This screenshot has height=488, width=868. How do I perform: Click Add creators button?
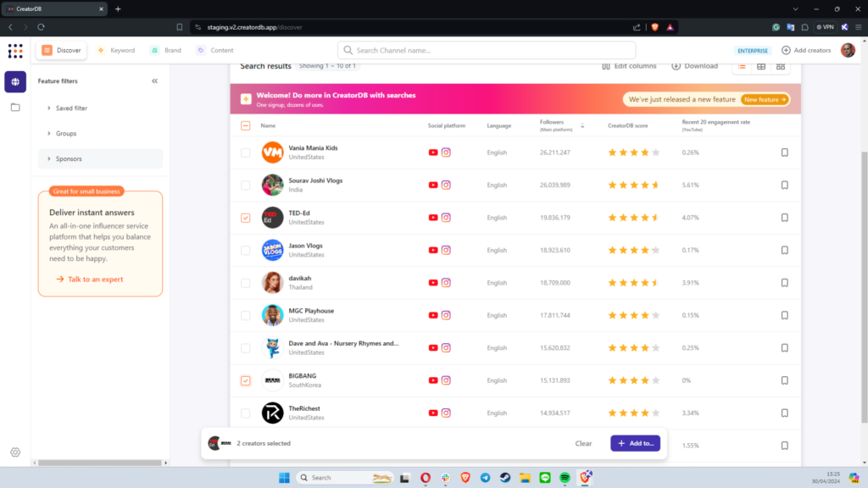(806, 50)
